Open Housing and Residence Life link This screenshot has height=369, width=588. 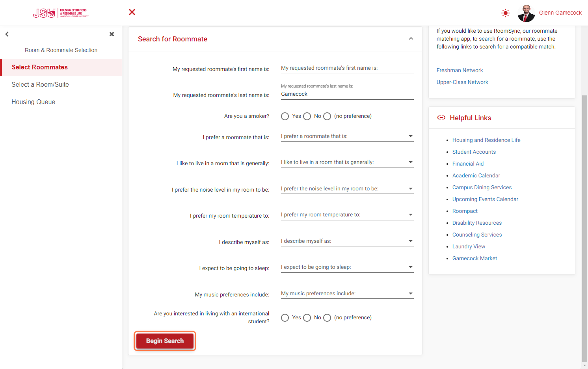click(x=486, y=140)
